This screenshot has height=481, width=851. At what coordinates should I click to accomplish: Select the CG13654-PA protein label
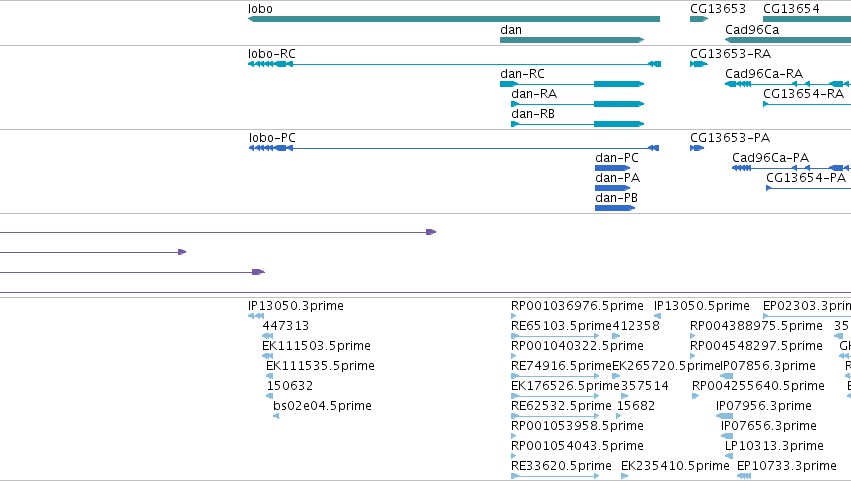[806, 178]
